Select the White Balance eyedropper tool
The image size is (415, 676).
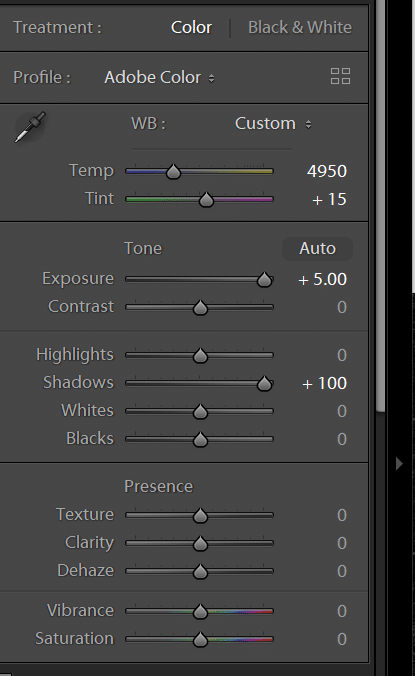30,127
